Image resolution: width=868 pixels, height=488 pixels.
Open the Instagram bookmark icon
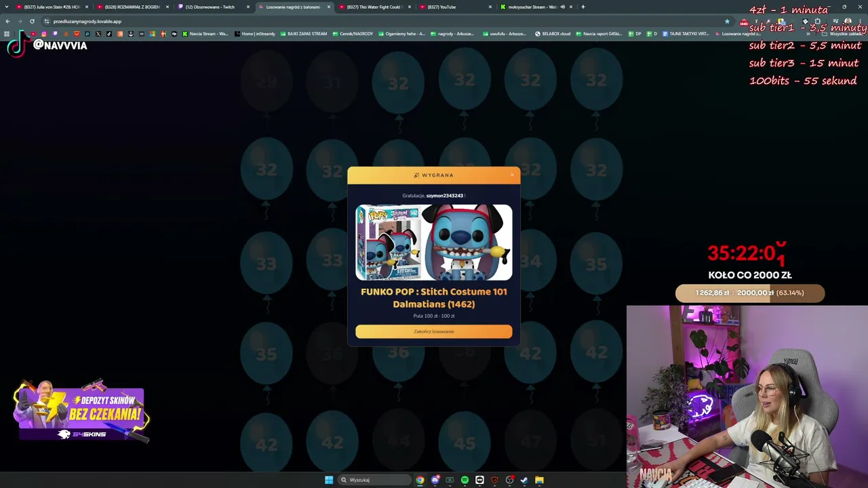[44, 34]
